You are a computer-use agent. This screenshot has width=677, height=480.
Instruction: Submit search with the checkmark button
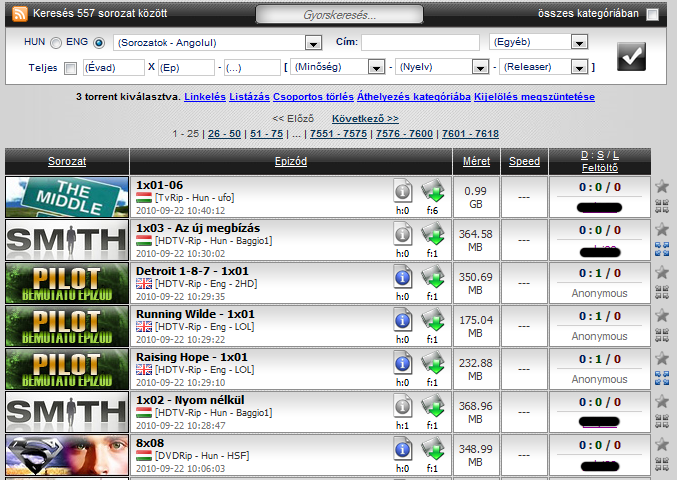632,56
